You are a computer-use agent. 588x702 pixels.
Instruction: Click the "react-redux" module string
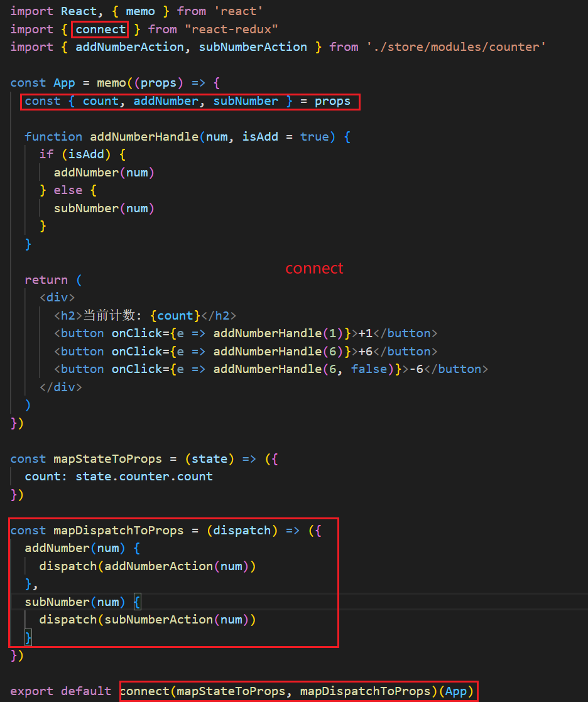(232, 30)
